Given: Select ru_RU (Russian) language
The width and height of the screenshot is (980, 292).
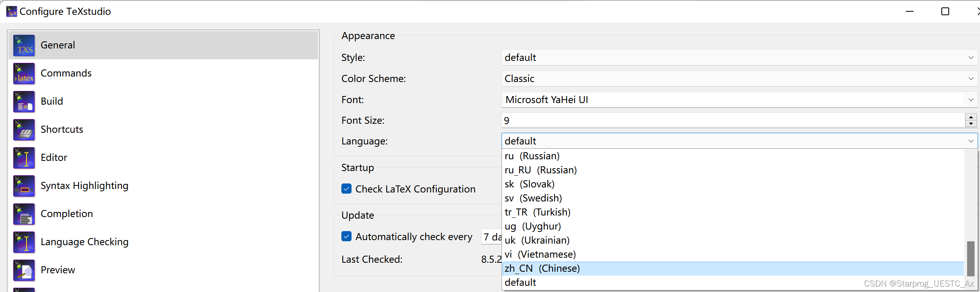Looking at the screenshot, I should 733,170.
